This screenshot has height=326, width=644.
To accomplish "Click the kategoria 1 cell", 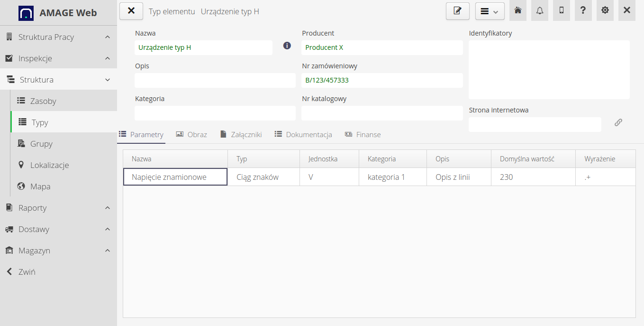I will (x=393, y=177).
